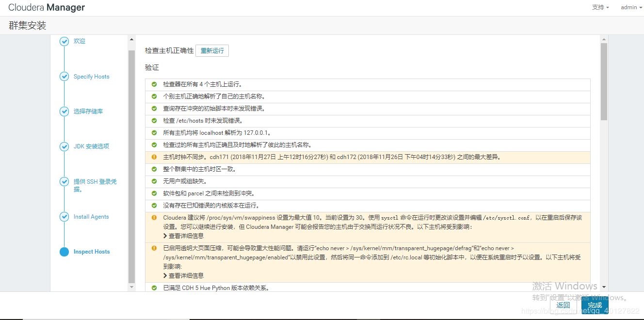Screen dimensions: 644x320
Task: Open the admin user dropdown
Action: click(631, 7)
